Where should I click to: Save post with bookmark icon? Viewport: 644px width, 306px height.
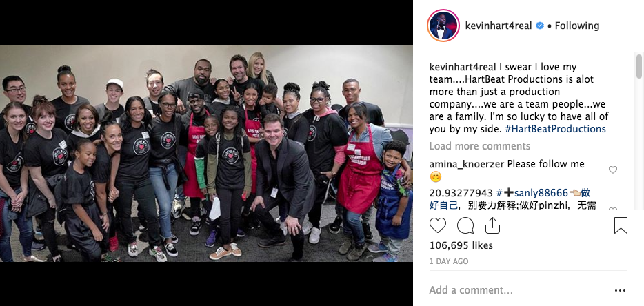621,225
